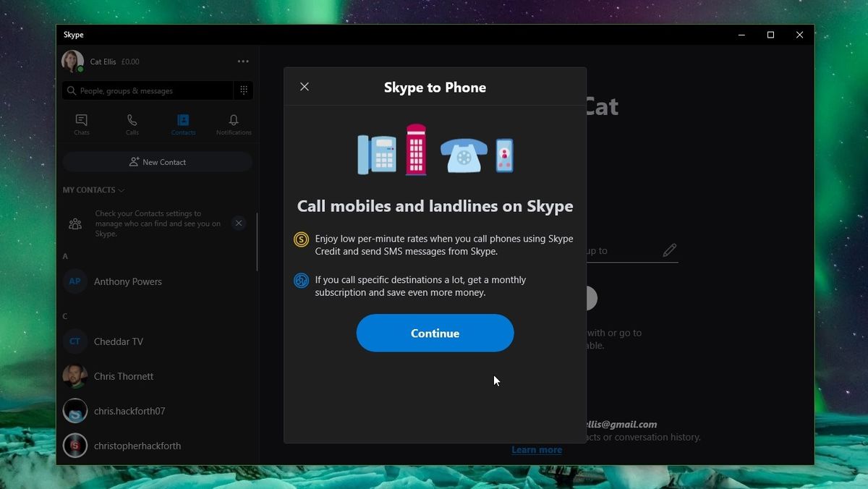The width and height of the screenshot is (868, 489).
Task: Select the Calls phone icon
Action: (x=132, y=123)
